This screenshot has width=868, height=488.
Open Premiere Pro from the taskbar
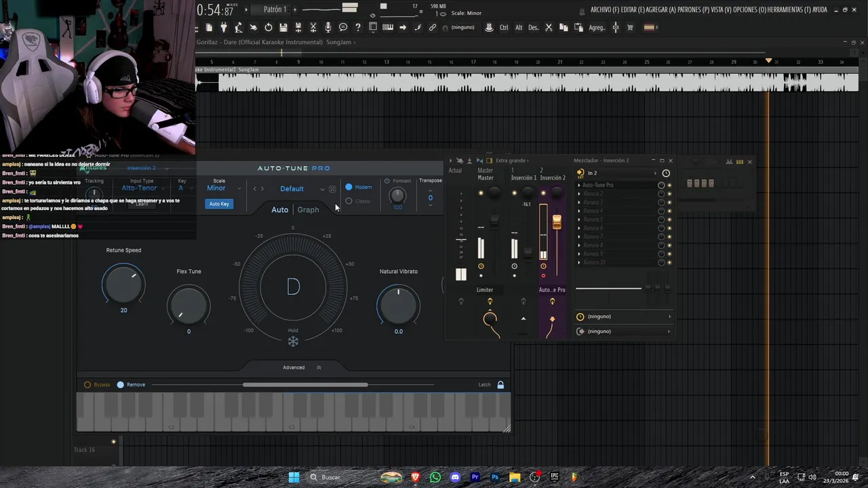point(475,477)
